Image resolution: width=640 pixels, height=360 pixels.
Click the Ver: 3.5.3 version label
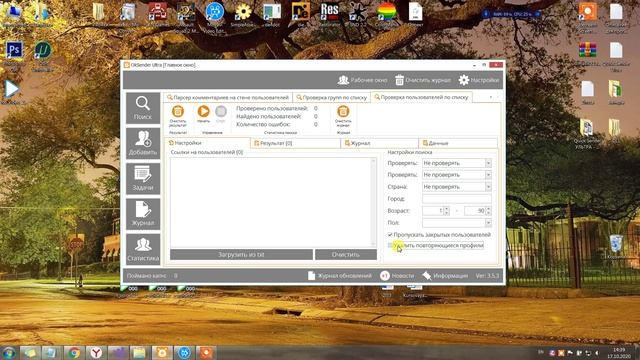coord(487,276)
